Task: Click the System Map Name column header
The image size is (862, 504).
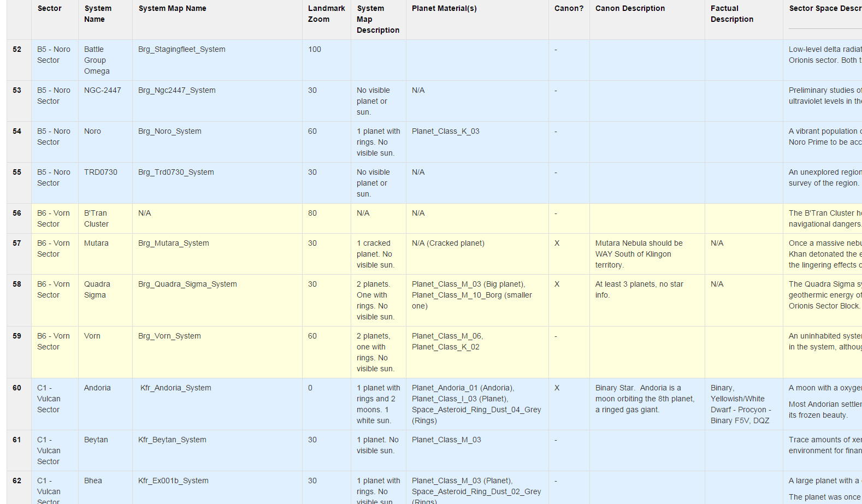Action: [217, 20]
